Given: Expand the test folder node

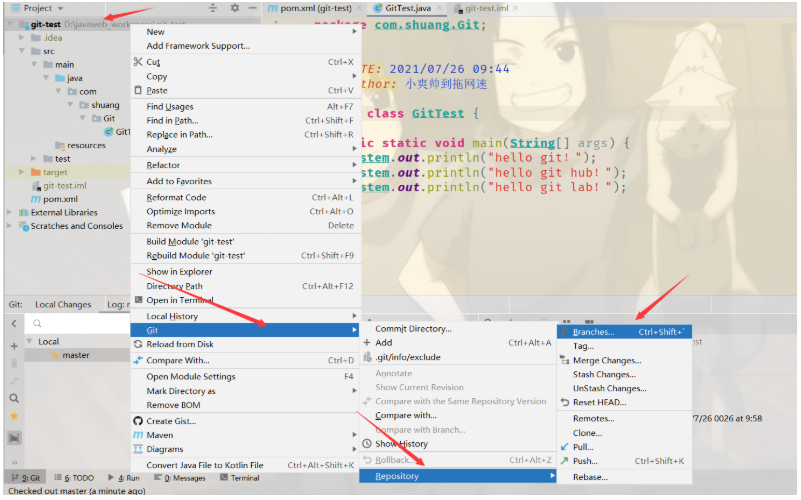Looking at the screenshot, I should (34, 159).
